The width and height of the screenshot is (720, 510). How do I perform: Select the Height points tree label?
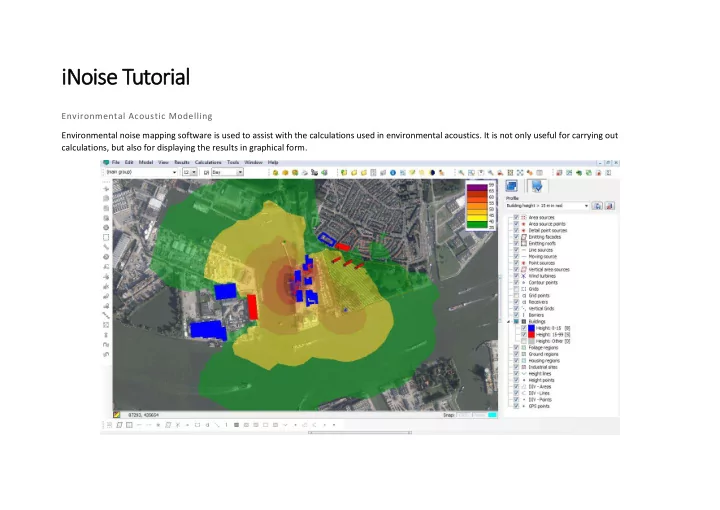pos(541,380)
